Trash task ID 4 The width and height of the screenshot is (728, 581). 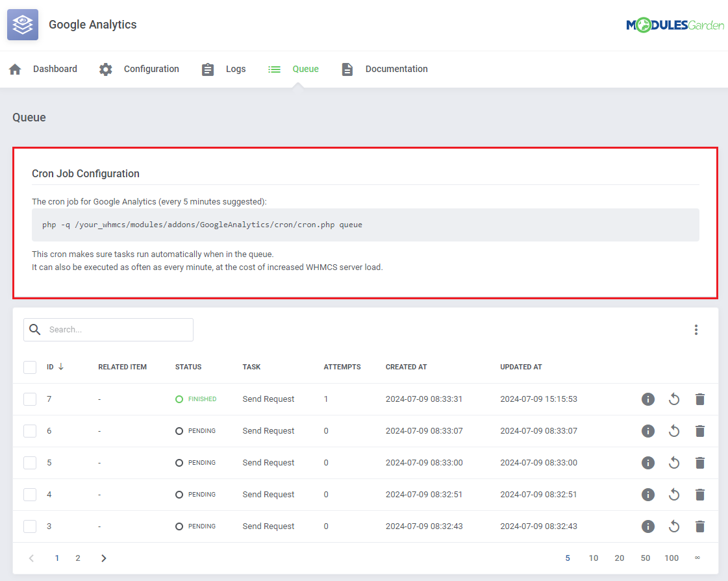pos(700,495)
